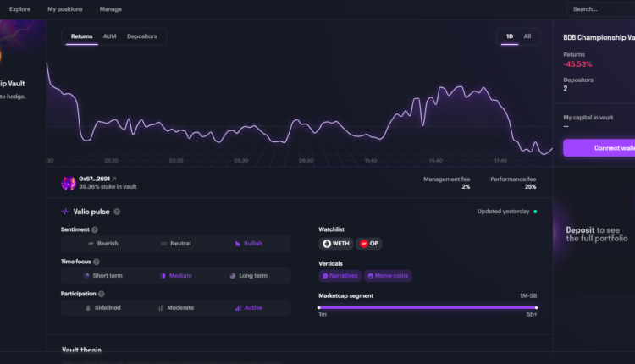The image size is (635, 364).
Task: Click the Valio pulse help icon
Action: [117, 212]
